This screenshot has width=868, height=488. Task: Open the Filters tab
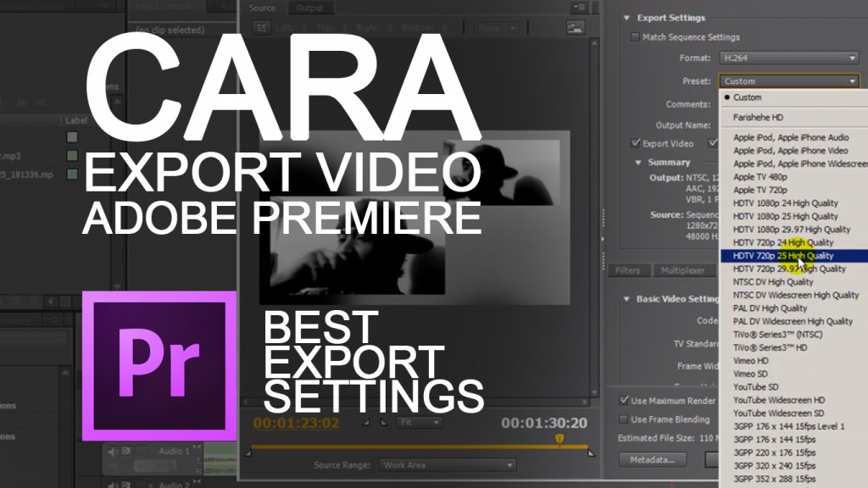628,270
